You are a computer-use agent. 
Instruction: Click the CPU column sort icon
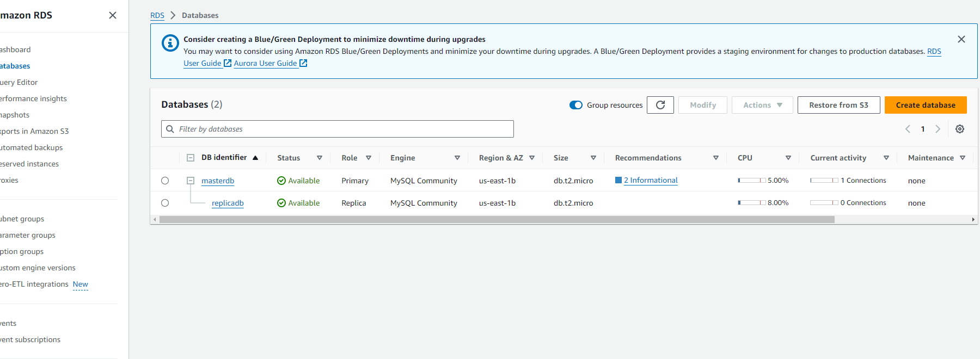pos(788,158)
